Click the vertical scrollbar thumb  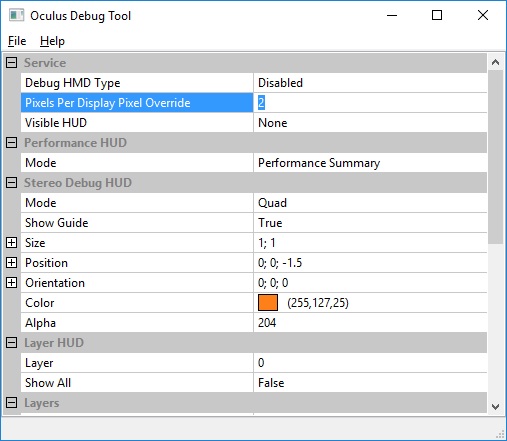click(x=495, y=157)
